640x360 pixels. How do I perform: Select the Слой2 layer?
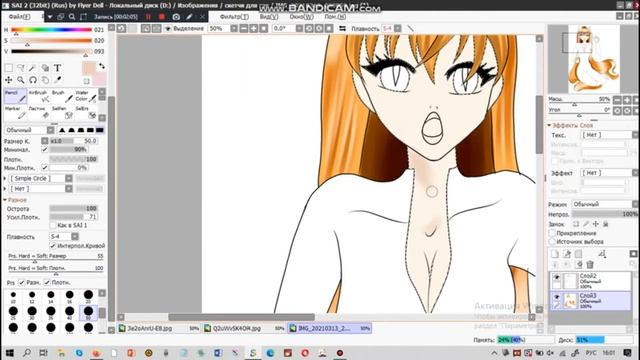click(x=591, y=281)
